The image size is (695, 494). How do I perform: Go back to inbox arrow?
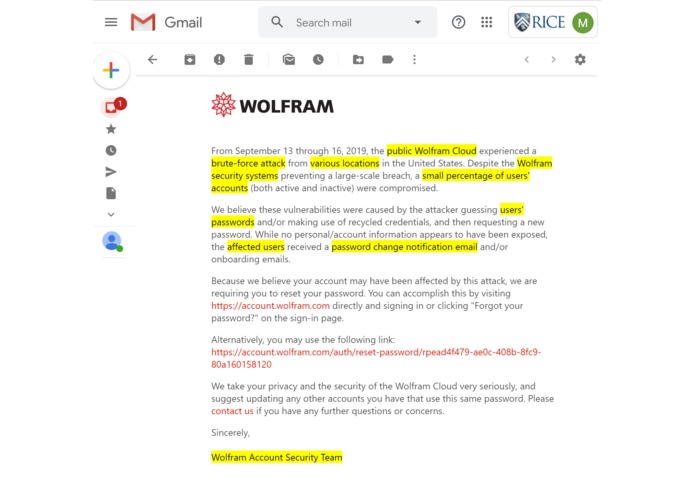(152, 59)
